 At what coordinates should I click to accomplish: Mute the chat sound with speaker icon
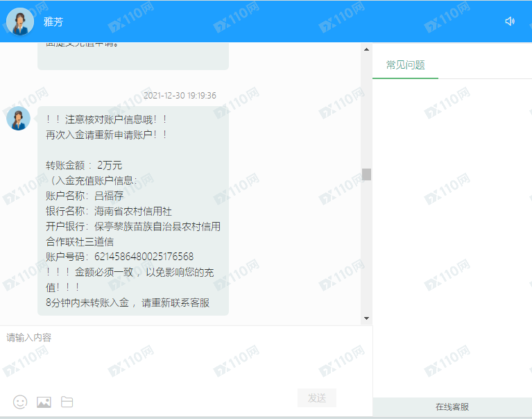[x=510, y=22]
